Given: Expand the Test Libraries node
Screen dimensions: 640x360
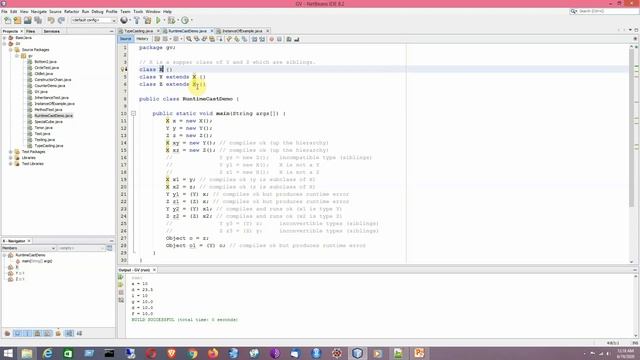Looking at the screenshot, I should pos(11,164).
